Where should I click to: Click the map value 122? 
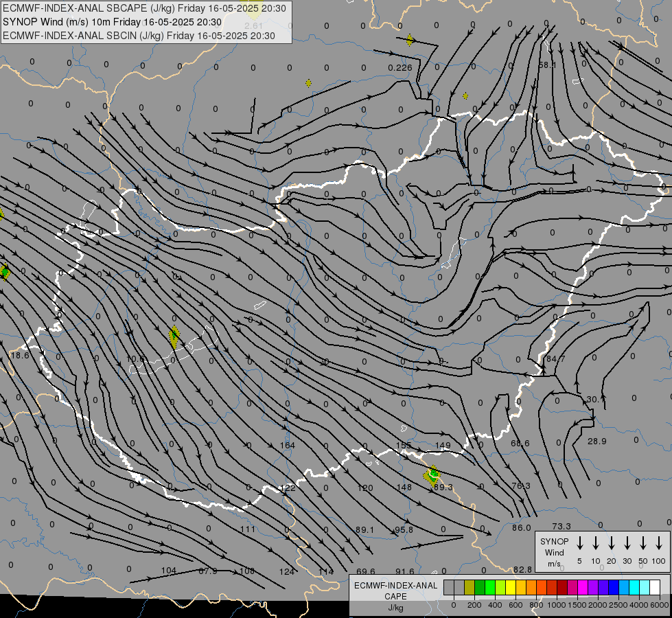(288, 488)
